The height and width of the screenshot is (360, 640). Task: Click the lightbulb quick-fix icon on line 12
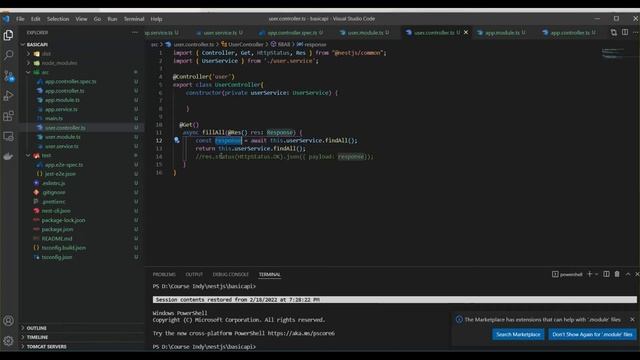tap(177, 140)
